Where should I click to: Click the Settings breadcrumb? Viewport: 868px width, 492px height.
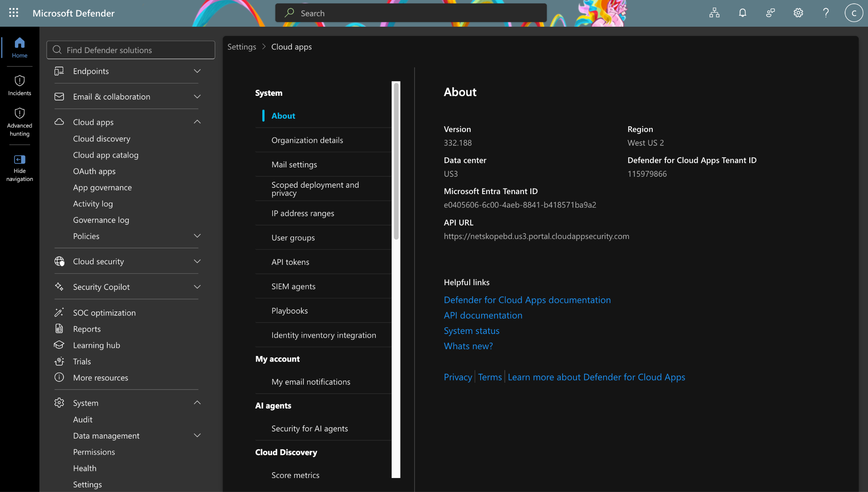pyautogui.click(x=242, y=47)
